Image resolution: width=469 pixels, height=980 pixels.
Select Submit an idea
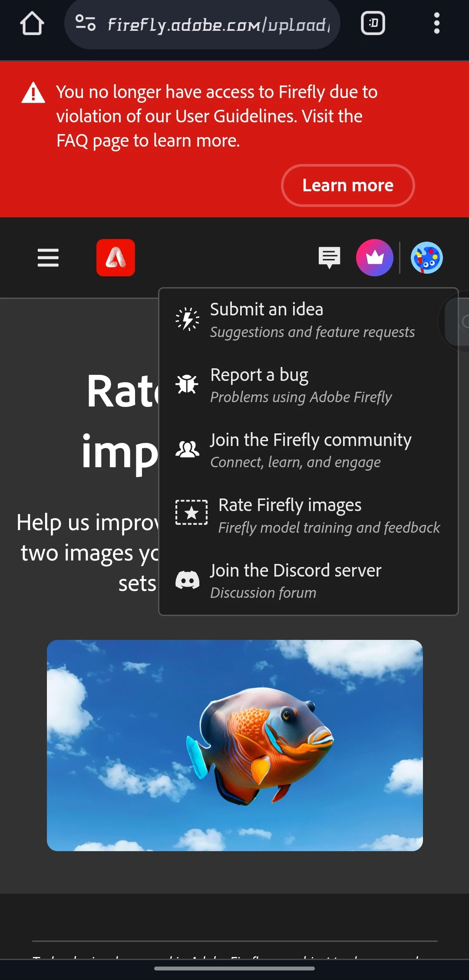point(308,320)
